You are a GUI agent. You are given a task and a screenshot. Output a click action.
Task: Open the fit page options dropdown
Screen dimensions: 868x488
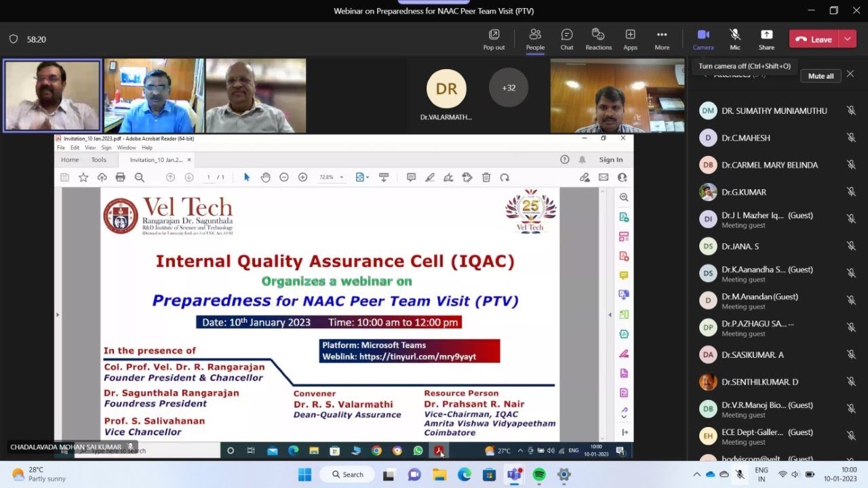[x=363, y=177]
